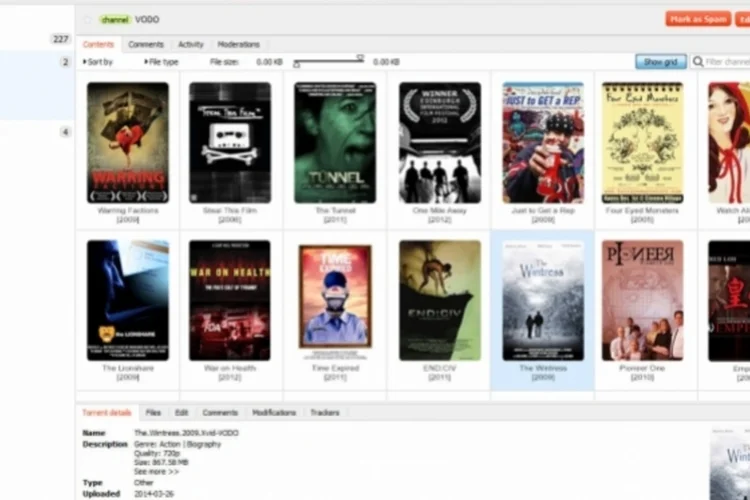Click the Pioneer One title text

[642, 368]
